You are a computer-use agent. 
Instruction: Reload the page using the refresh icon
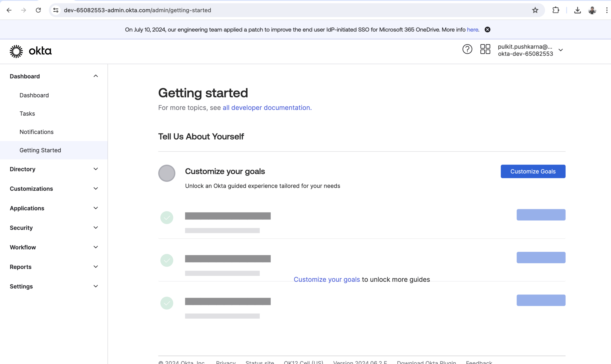38,10
